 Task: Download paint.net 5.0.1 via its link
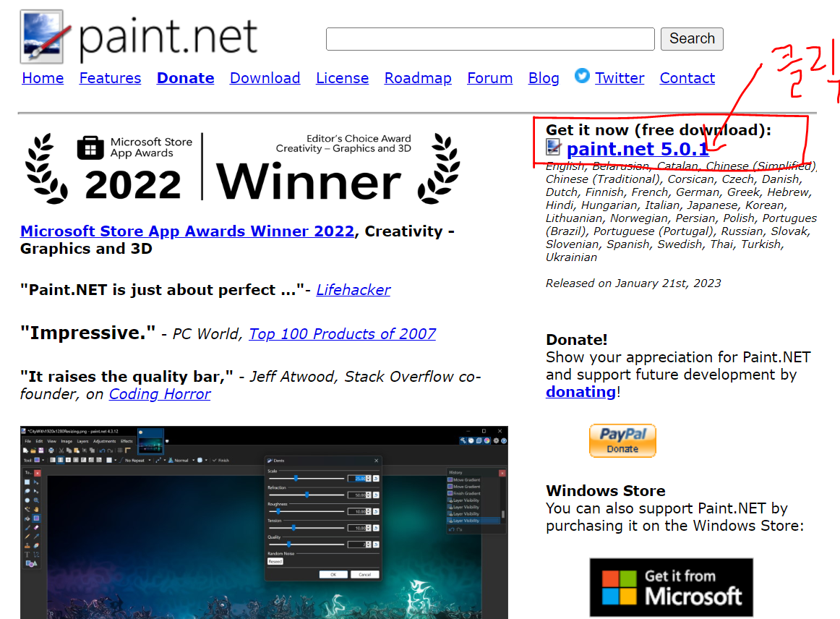pos(638,149)
